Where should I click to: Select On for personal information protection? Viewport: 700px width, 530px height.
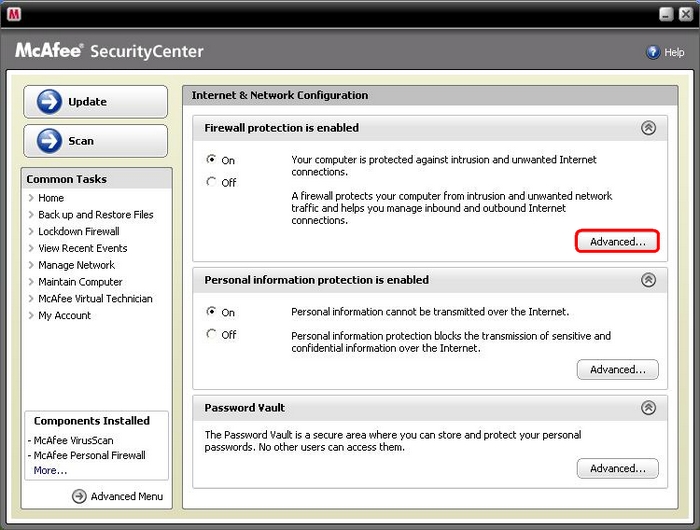[x=211, y=311]
